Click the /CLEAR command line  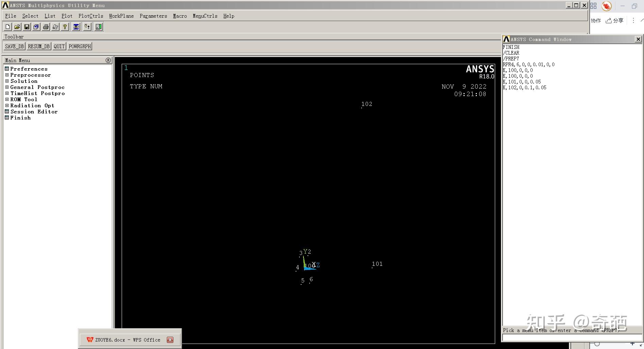point(511,53)
